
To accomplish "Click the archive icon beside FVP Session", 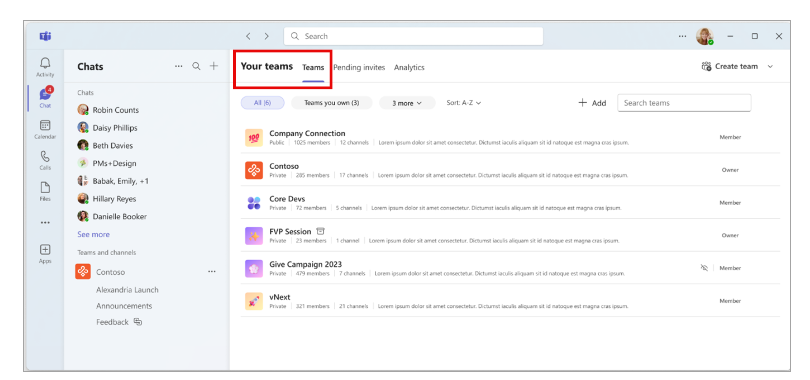I will [320, 231].
